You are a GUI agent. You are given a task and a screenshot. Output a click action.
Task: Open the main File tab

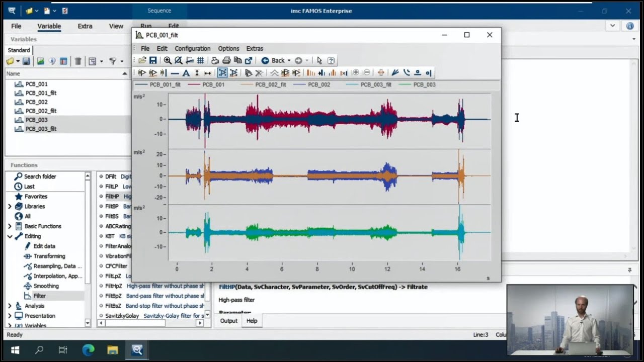(16, 26)
